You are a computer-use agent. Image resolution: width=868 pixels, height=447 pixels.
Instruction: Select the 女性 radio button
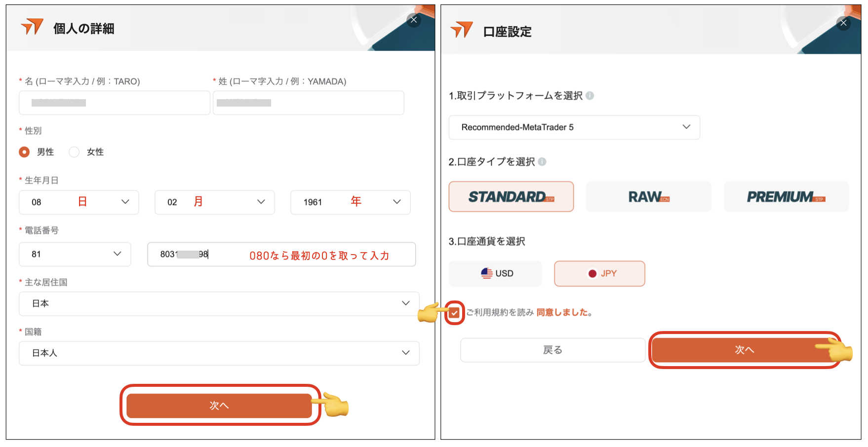[x=74, y=152]
